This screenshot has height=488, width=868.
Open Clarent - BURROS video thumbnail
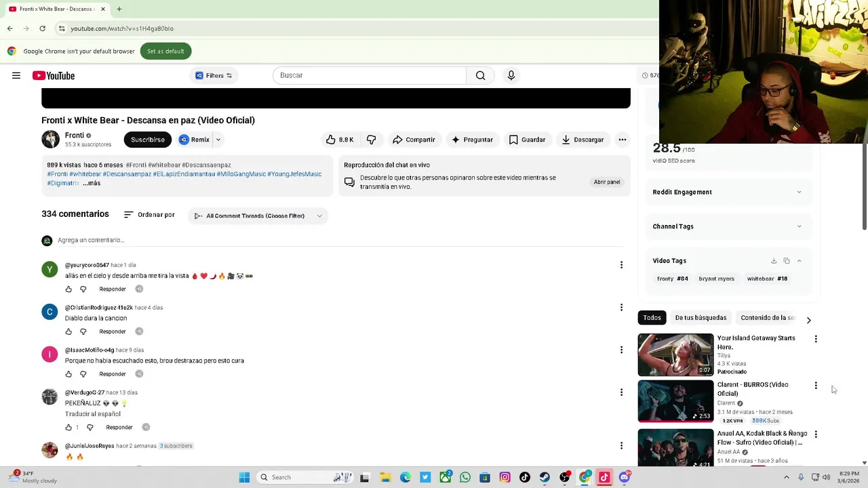click(x=675, y=401)
